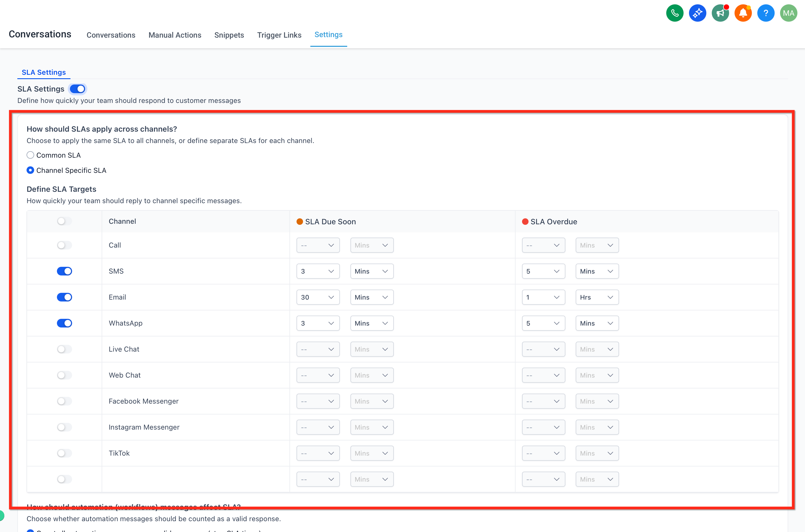Open the WhatsApp Overdue value dropdown
Viewport: 805px width, 532px height.
(543, 323)
